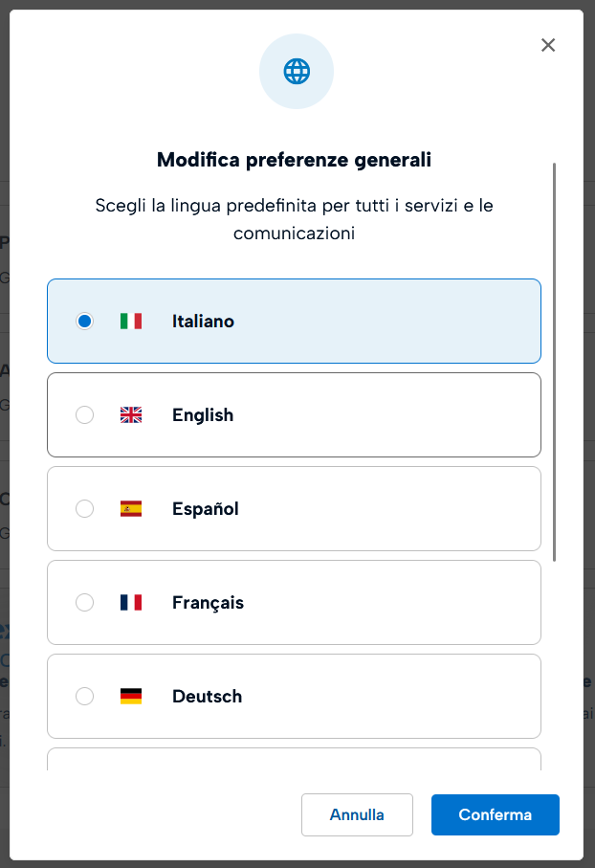This screenshot has width=595, height=868.
Task: Select the Italiano radio button
Action: pyautogui.click(x=85, y=322)
